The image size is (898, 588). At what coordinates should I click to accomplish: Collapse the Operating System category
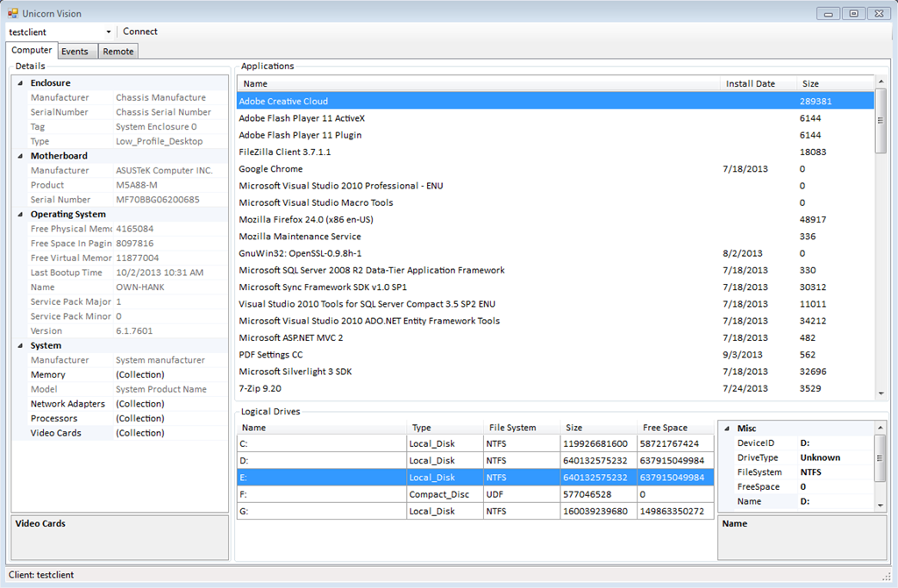[x=20, y=214]
